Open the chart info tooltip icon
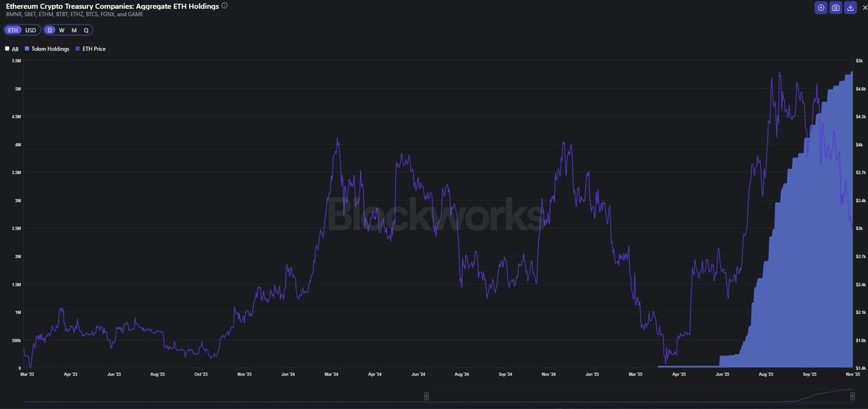 224,5
